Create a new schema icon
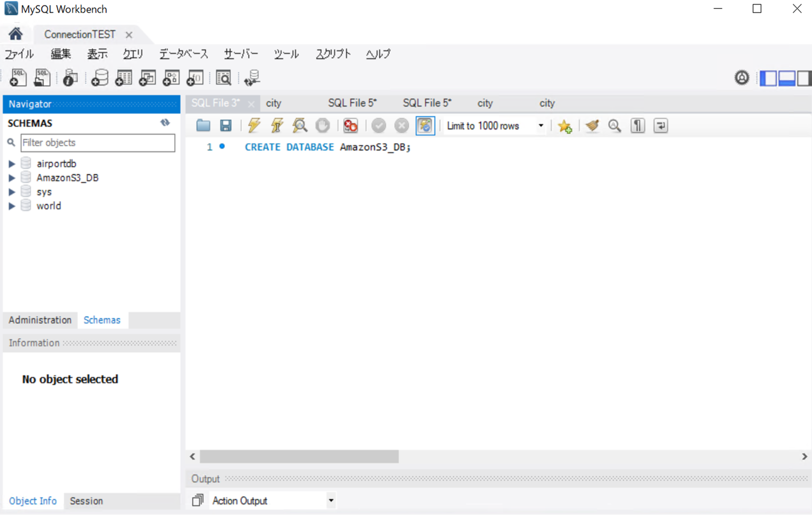This screenshot has height=515, width=812. click(100, 78)
